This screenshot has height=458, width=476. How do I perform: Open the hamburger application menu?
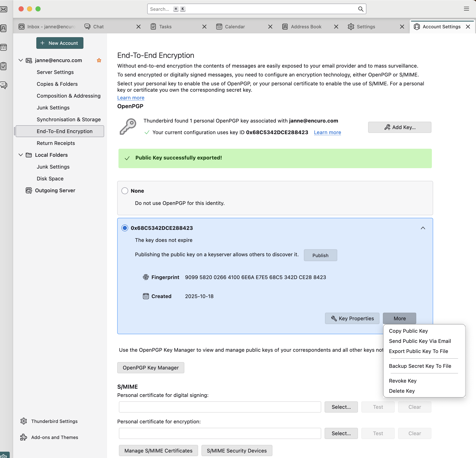coord(466,9)
